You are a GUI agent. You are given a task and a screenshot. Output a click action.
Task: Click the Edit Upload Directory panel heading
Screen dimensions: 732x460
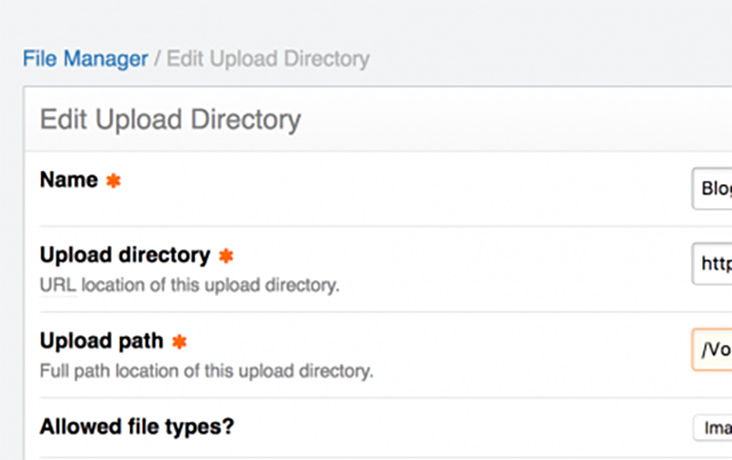170,121
